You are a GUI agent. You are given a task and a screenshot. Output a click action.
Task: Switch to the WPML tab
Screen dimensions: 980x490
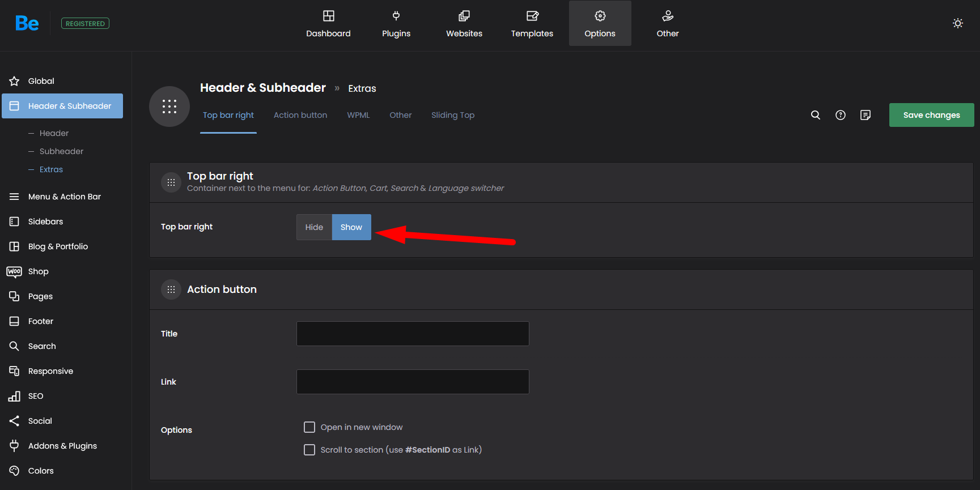(x=358, y=115)
